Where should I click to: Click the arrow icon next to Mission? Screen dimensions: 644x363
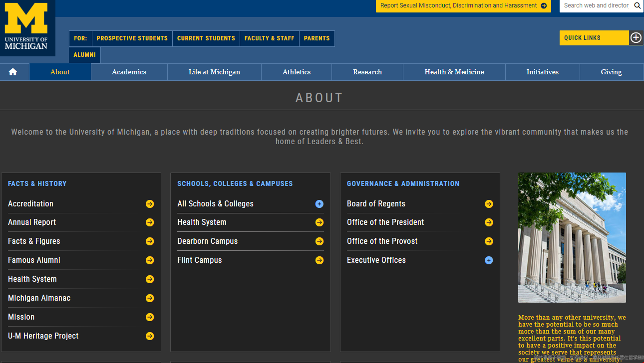(150, 317)
